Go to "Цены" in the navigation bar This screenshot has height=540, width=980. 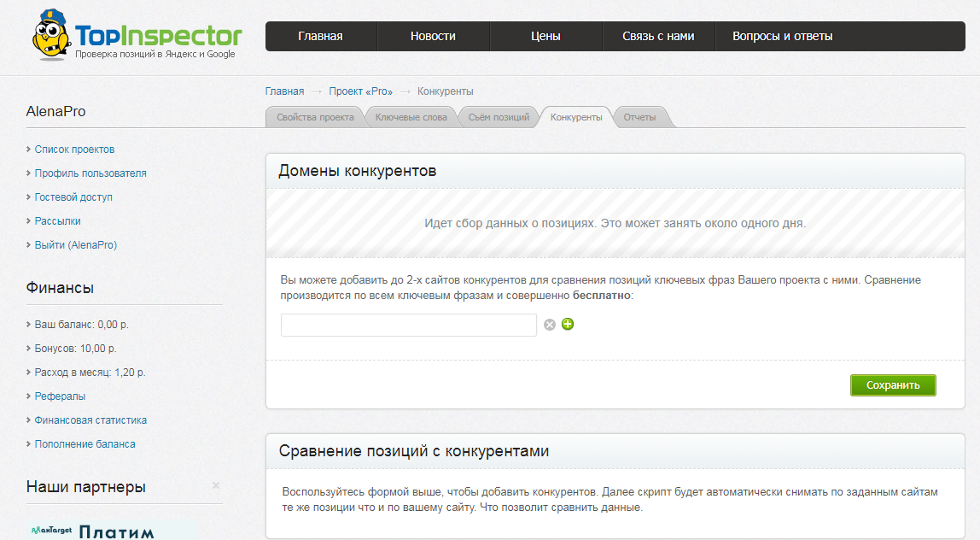(x=545, y=36)
